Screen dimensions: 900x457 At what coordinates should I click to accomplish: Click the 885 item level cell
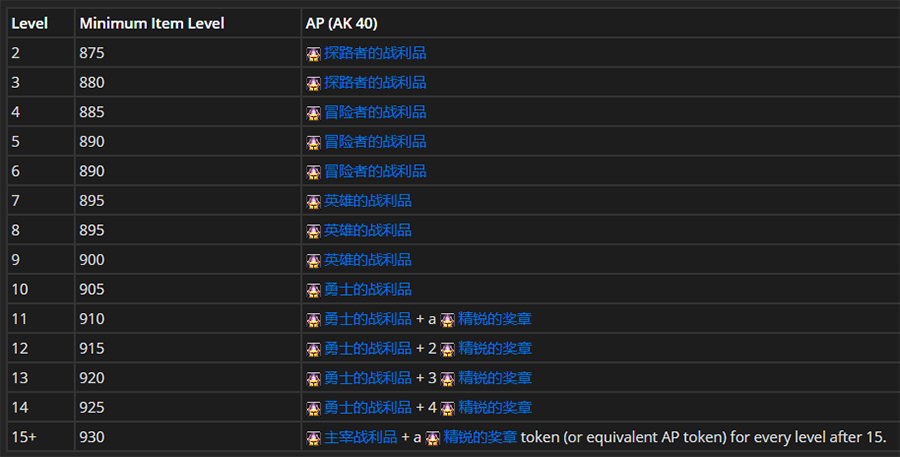[188, 112]
